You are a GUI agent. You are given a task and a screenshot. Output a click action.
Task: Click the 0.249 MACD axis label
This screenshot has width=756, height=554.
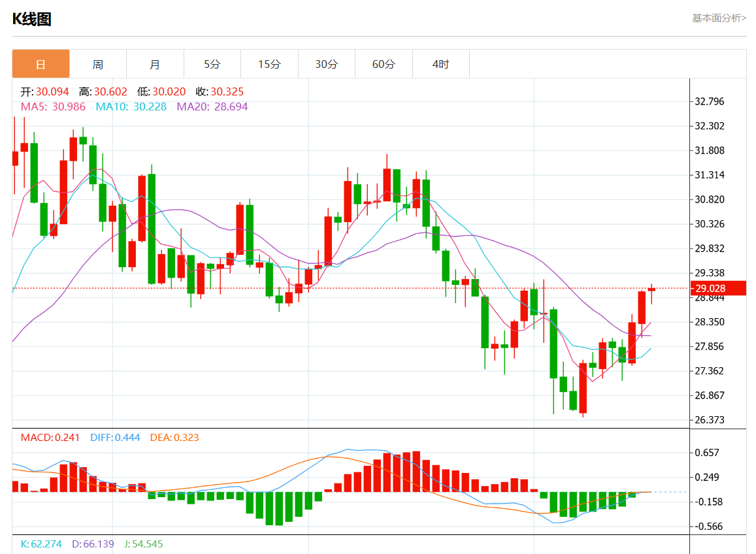pos(707,478)
